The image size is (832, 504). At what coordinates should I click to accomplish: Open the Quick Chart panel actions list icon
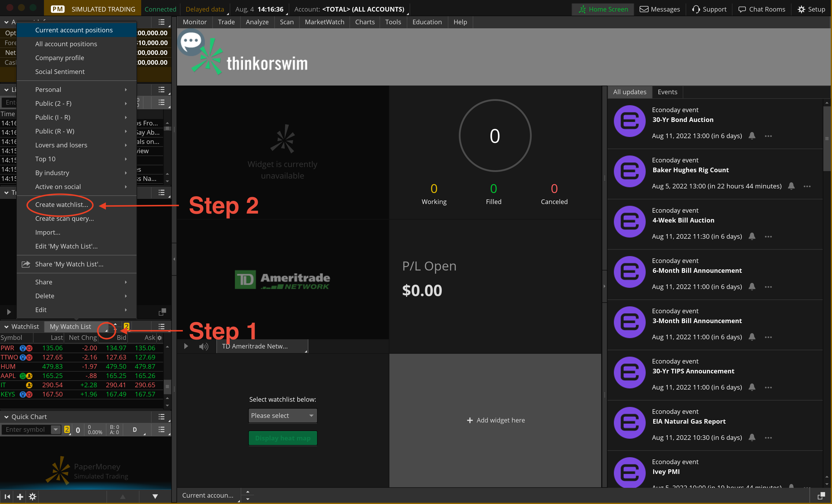click(x=161, y=417)
